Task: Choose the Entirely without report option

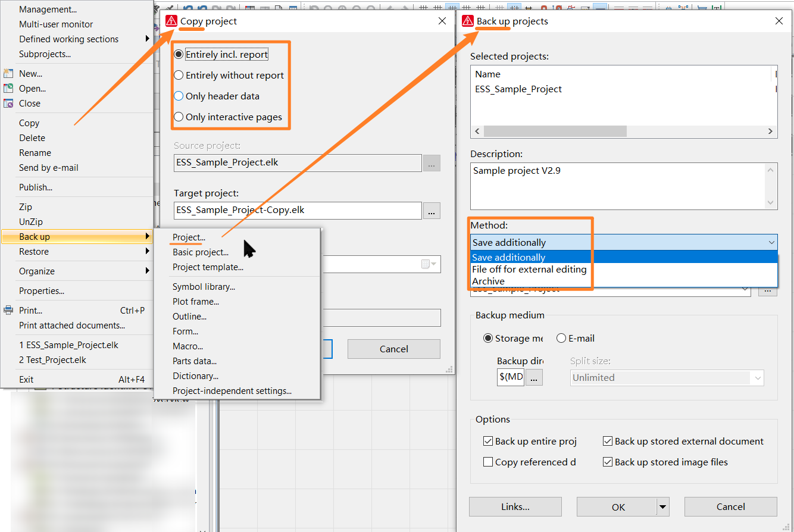Action: pos(179,76)
